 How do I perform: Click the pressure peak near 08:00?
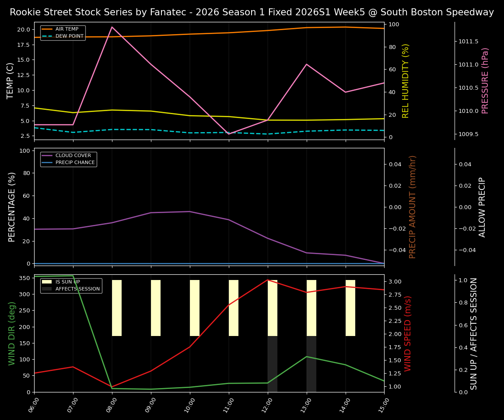pyautogui.click(x=112, y=27)
